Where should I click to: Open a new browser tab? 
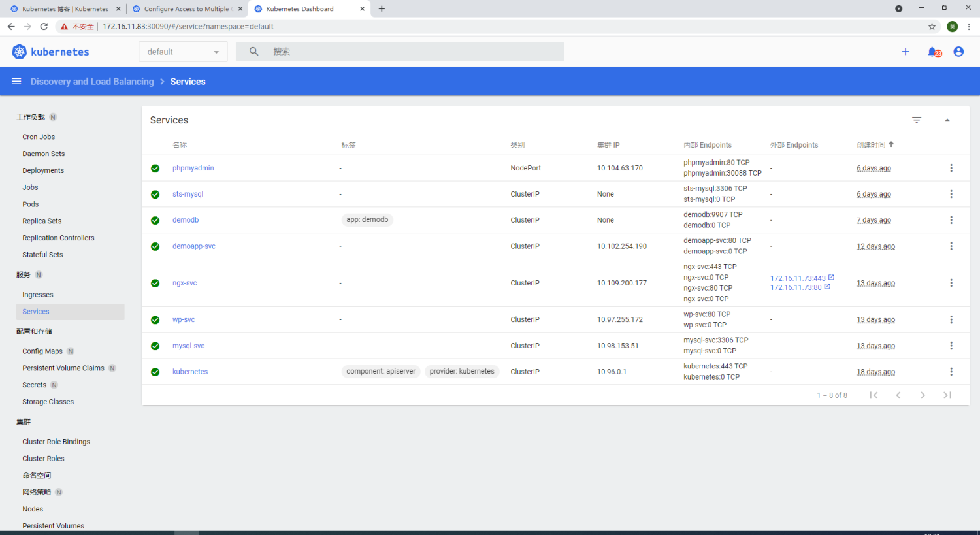pos(382,8)
